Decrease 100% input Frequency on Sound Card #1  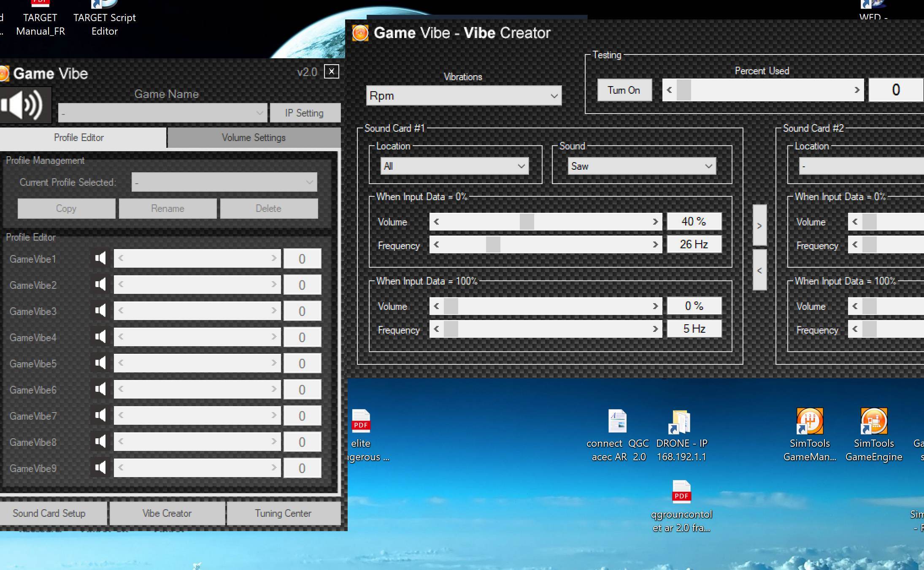point(436,329)
